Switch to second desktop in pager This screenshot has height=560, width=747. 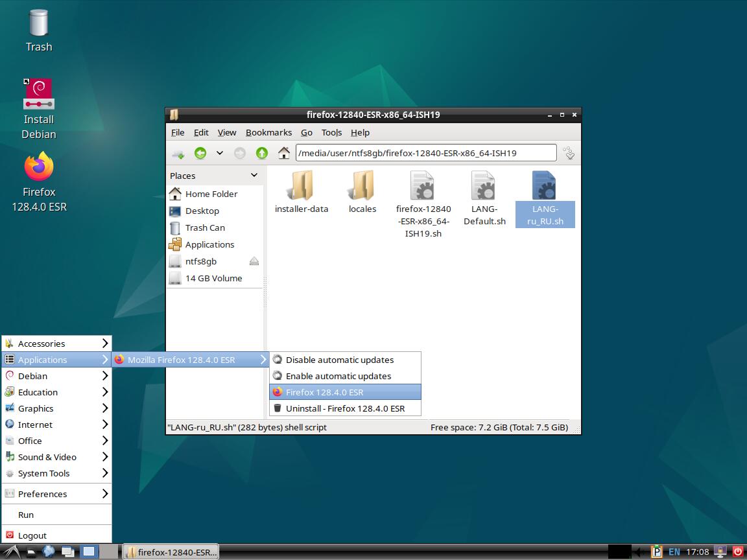pos(109,552)
